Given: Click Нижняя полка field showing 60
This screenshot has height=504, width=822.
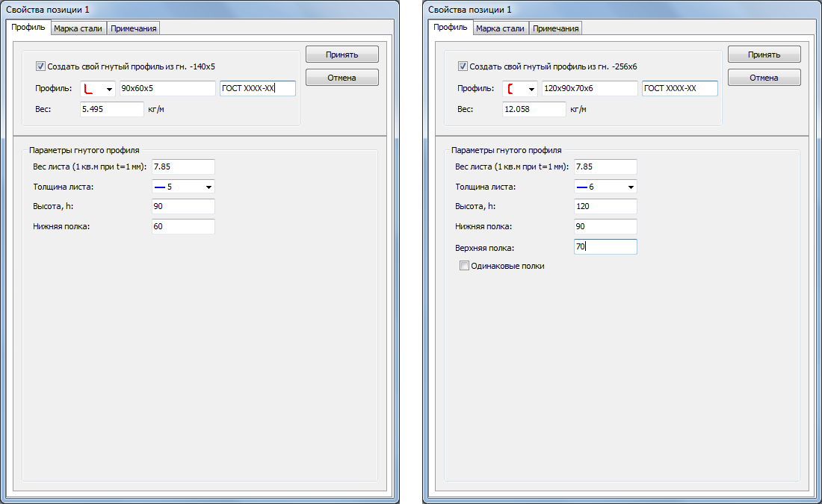Looking at the screenshot, I should tap(183, 226).
